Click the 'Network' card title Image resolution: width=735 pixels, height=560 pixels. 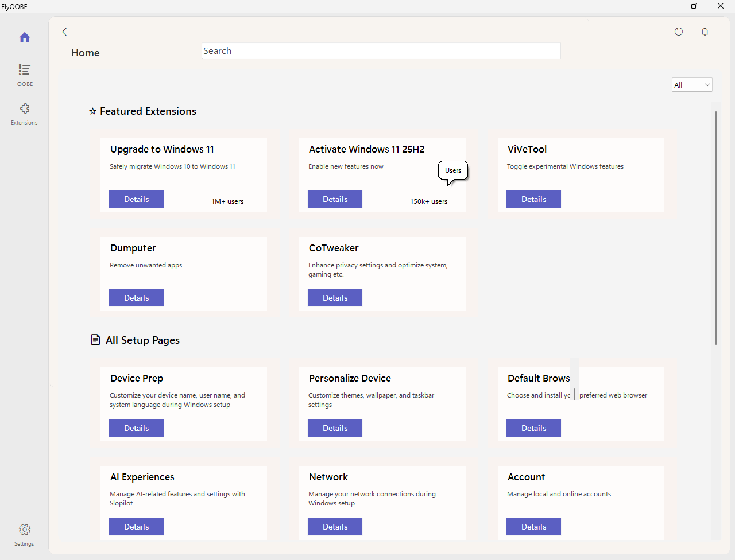coord(328,477)
